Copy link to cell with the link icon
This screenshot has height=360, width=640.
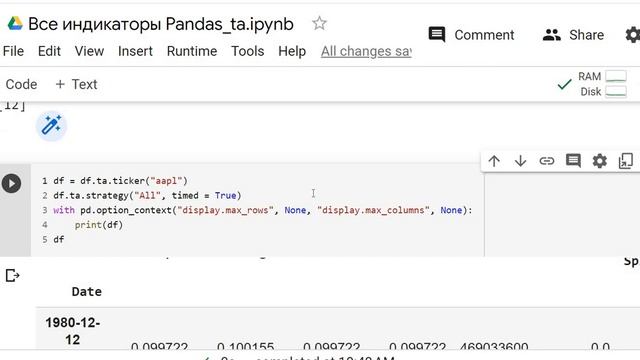[547, 161]
